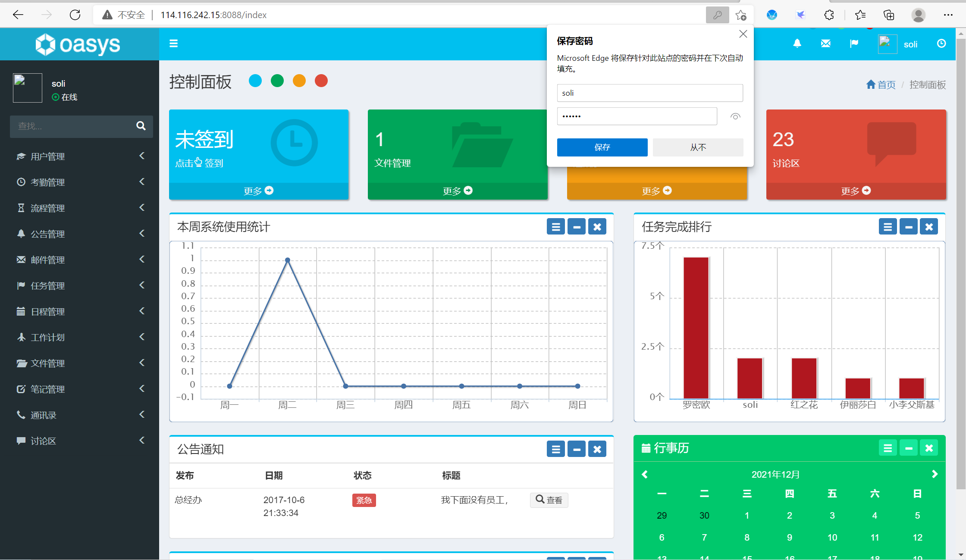The width and height of the screenshot is (966, 560).
Task: Toggle sidebar with hamburger menu icon
Action: click(x=173, y=44)
